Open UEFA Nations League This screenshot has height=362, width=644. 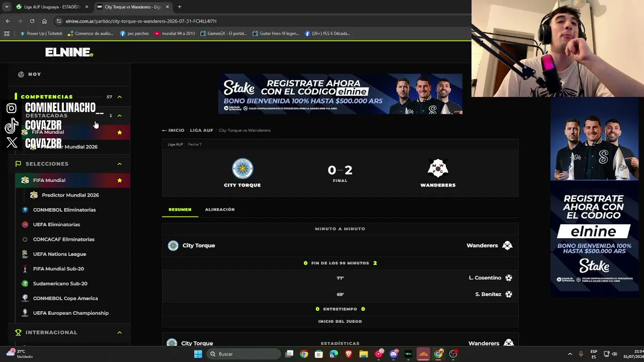59,254
